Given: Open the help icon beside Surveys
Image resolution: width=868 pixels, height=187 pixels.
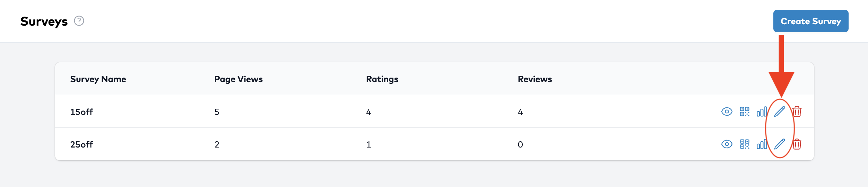Looking at the screenshot, I should tap(79, 21).
